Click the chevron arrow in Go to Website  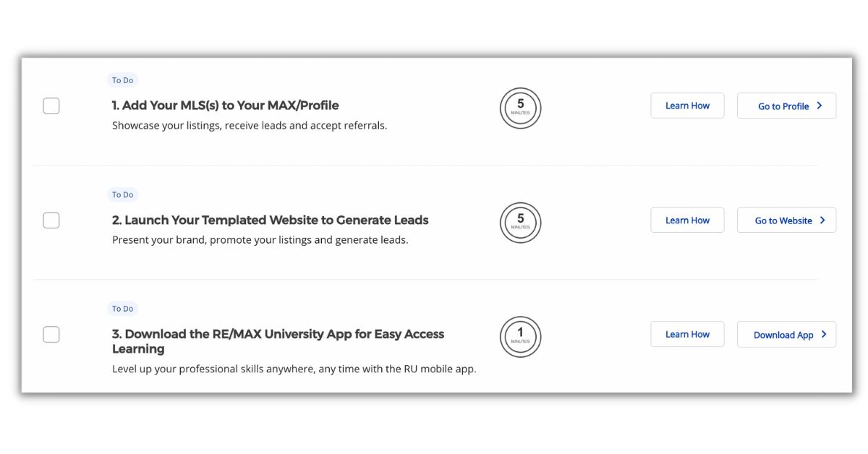[x=822, y=220]
